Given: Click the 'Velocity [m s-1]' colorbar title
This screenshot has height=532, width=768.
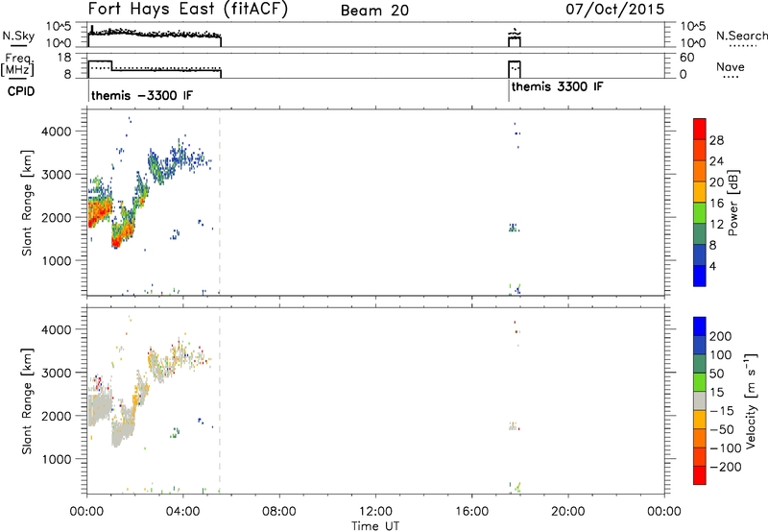Looking at the screenshot, I should pyautogui.click(x=751, y=400).
